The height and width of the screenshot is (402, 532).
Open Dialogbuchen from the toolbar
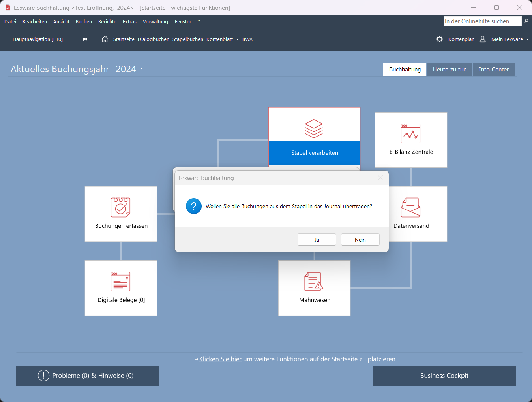pyautogui.click(x=154, y=39)
